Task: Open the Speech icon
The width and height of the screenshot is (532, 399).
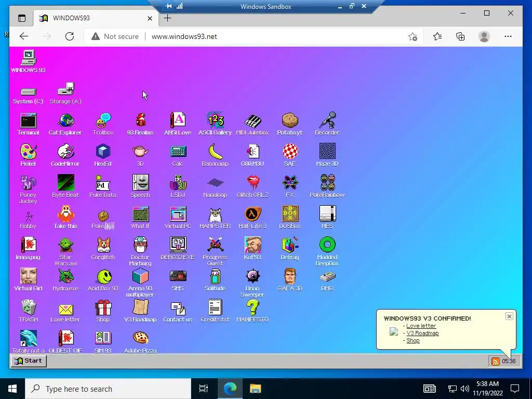Action: 140,187
